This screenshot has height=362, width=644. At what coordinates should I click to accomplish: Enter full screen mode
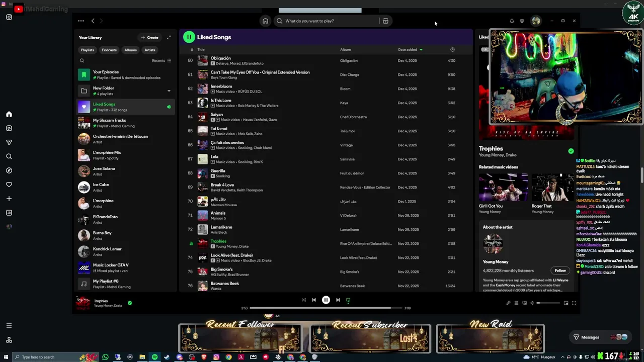574,303
